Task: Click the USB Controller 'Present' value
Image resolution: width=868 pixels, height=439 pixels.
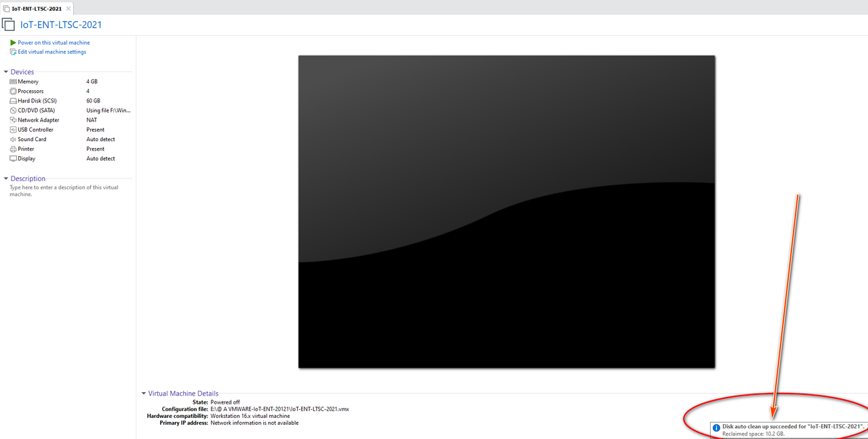Action: coord(96,130)
